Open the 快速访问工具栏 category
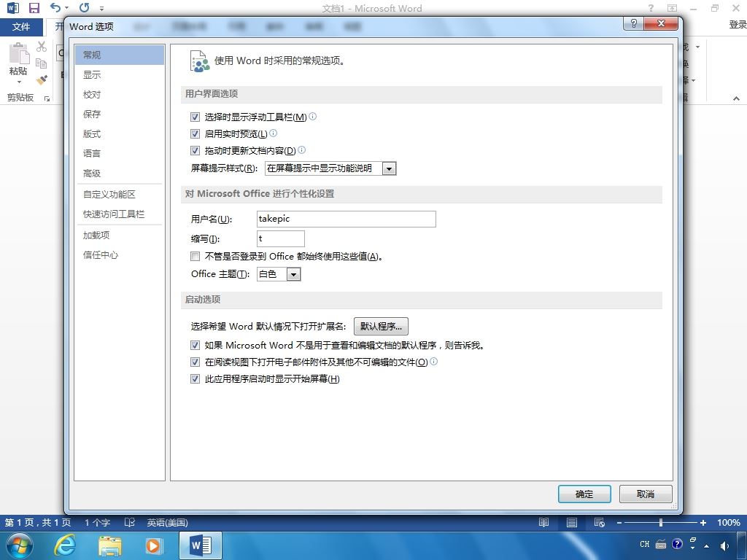 coord(119,214)
